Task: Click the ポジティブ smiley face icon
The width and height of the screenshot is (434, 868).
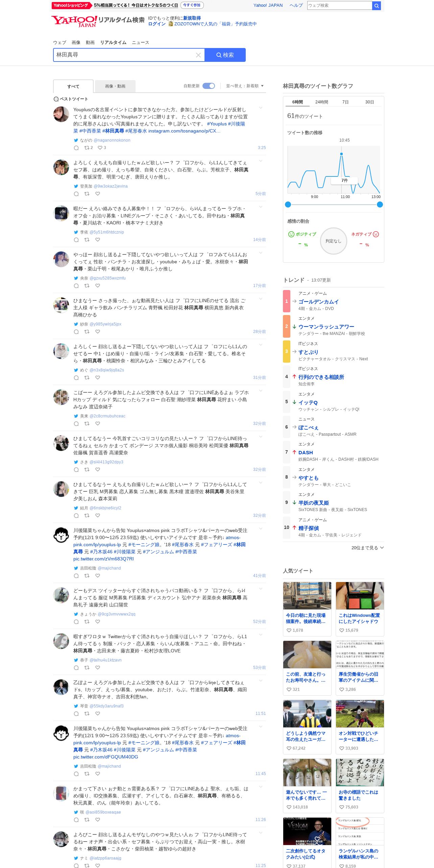Action: tap(291, 234)
